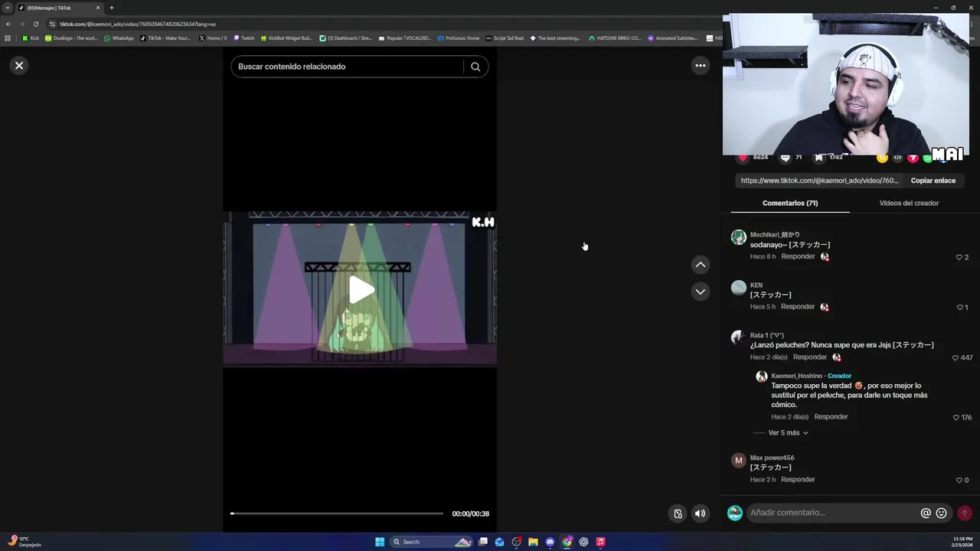Switch to Videos del creador tab

pyautogui.click(x=909, y=203)
